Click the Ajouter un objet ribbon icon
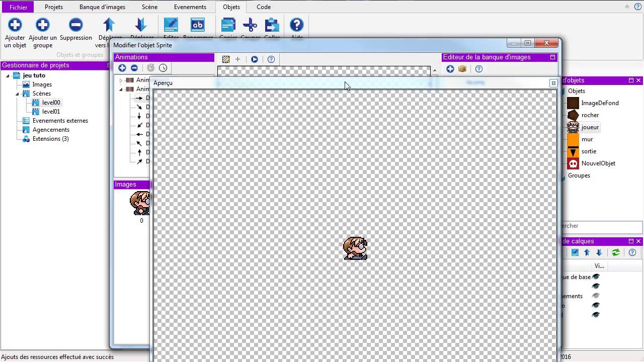Screen dimensions: 644x362 (x=15, y=25)
